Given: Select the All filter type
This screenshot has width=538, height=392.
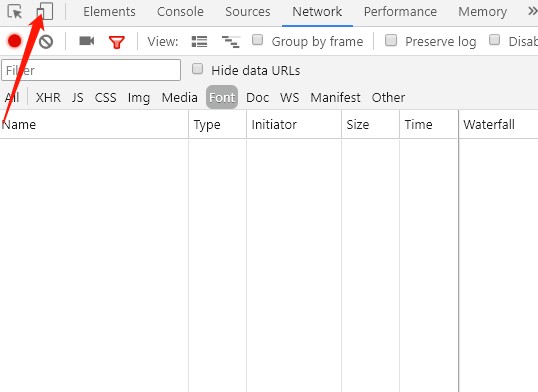Looking at the screenshot, I should [12, 97].
